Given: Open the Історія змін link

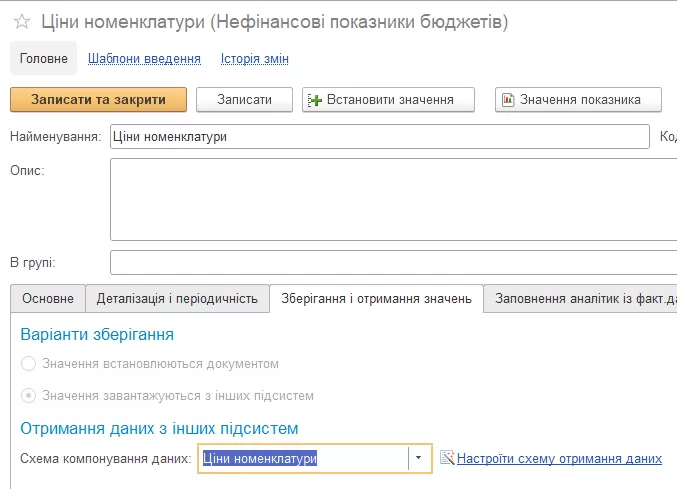Looking at the screenshot, I should (255, 59).
